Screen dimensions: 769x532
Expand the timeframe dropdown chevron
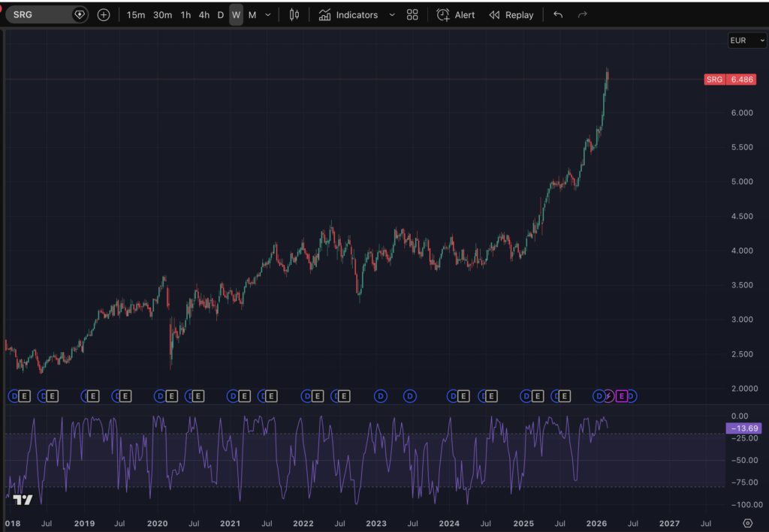(x=268, y=15)
